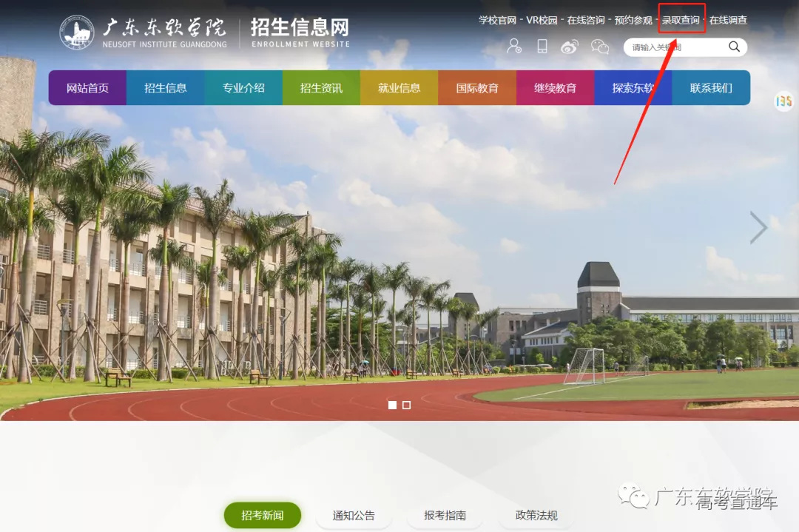Viewport: 799px width, 532px height.
Task: Click the mobile phone icon
Action: click(x=542, y=47)
